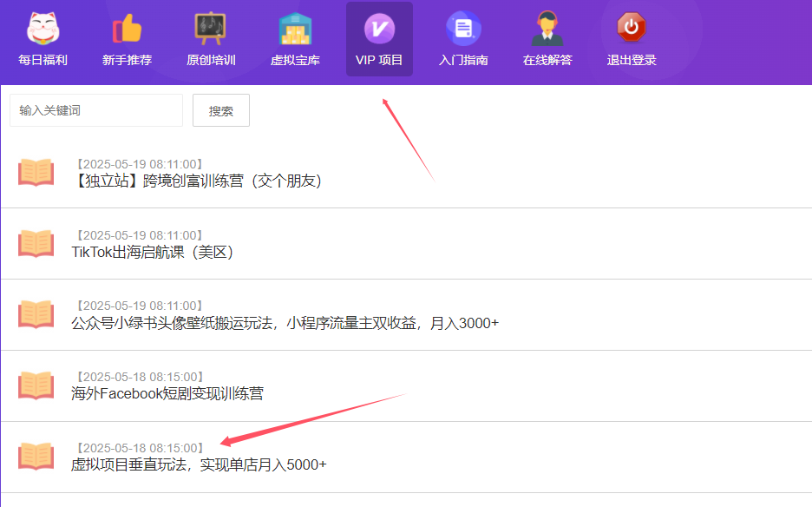Click the 08:11:00 date above 公众号小绿书 title

click(140, 306)
